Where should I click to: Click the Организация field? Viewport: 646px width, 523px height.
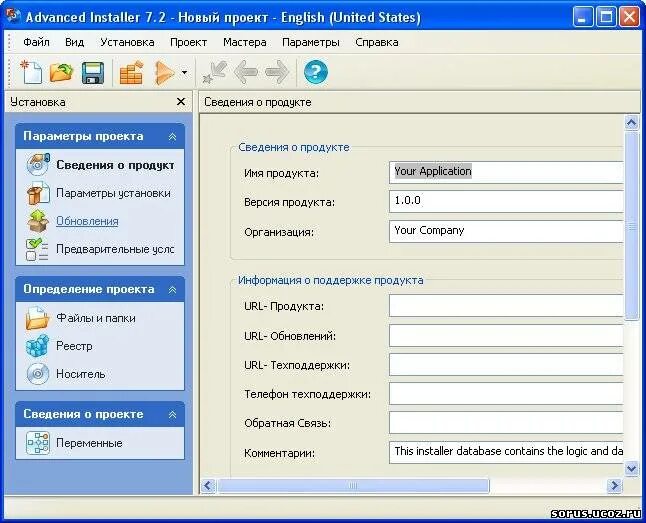(506, 231)
